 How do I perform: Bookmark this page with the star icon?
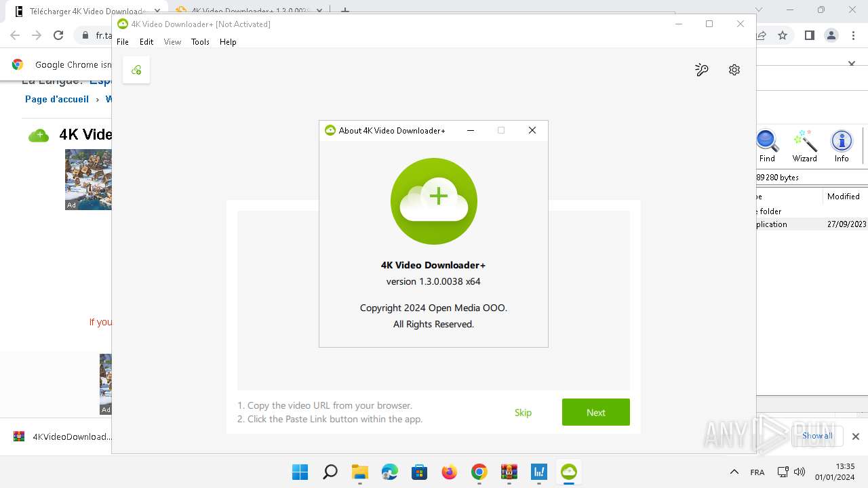click(x=783, y=35)
